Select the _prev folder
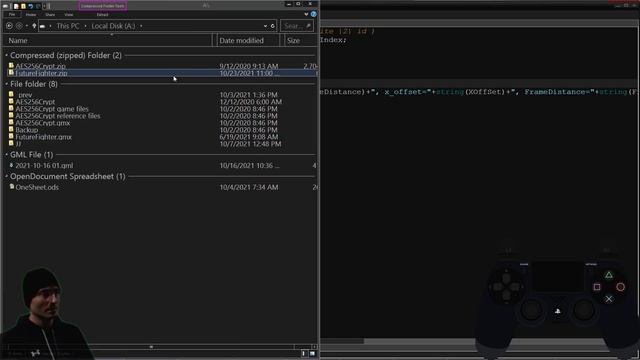This screenshot has width=640, height=360. tap(25, 95)
